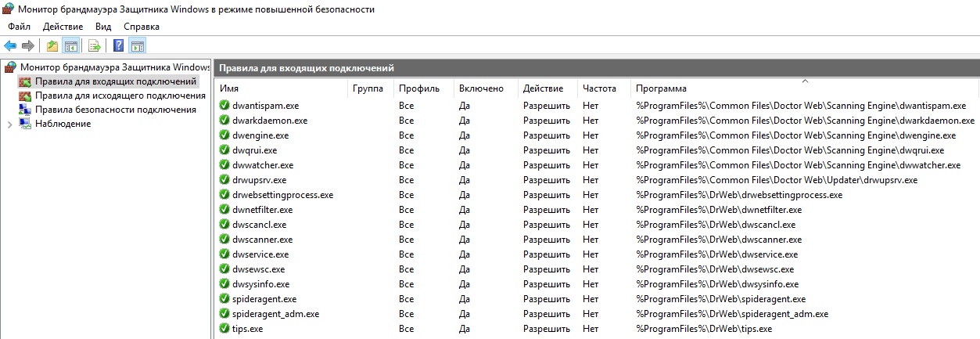Viewport: 980px width, 339px height.
Task: Select Правила безопасности подключения in tree
Action: pyautogui.click(x=116, y=110)
